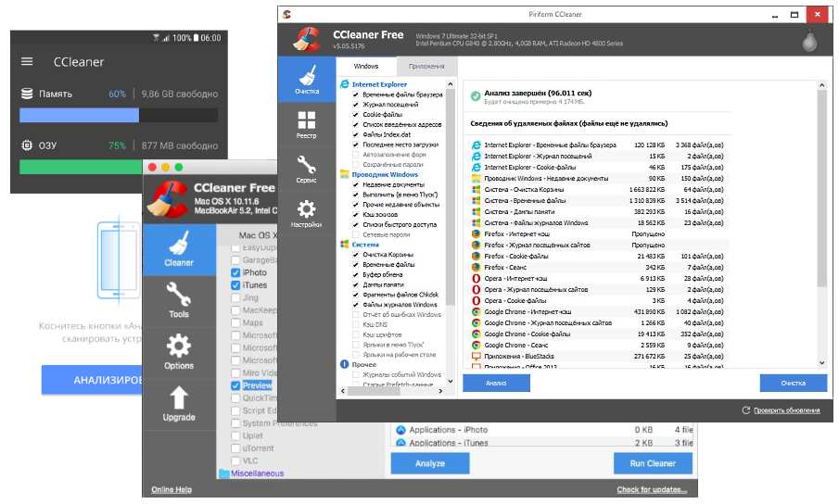The height and width of the screenshot is (504, 839).
Task: Click the Память storage usage bar
Action: pyautogui.click(x=119, y=116)
